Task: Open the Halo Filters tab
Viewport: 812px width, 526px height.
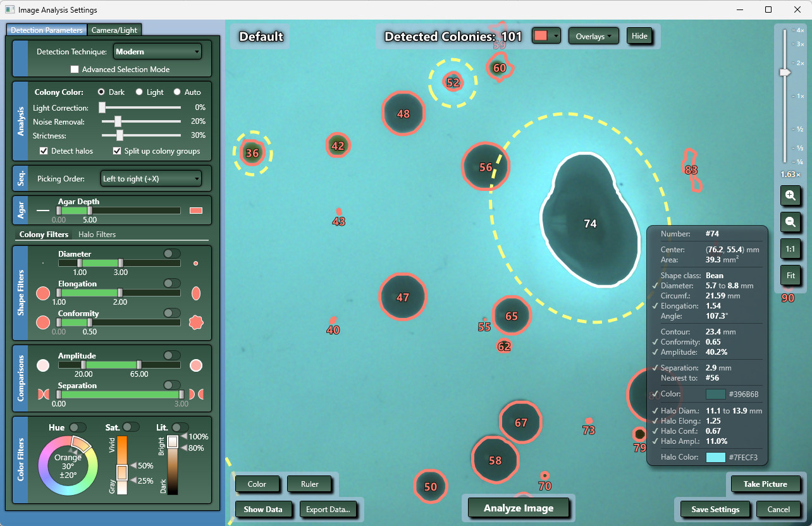Action: [x=97, y=235]
